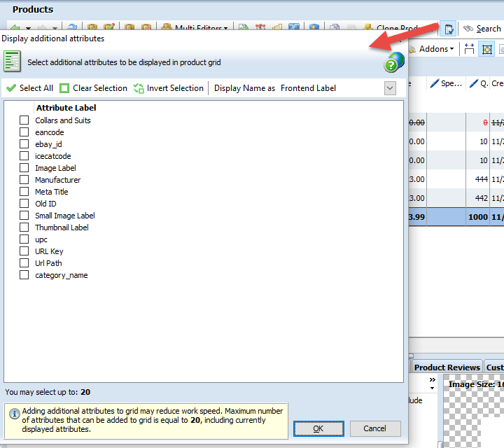Open the Cust... tab beside Product Reviews

[x=494, y=367]
